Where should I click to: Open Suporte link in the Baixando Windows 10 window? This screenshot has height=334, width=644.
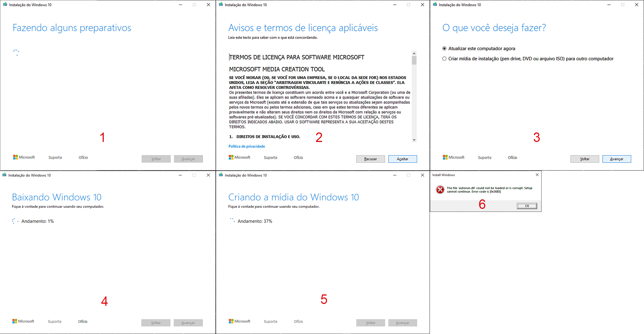pos(55,321)
